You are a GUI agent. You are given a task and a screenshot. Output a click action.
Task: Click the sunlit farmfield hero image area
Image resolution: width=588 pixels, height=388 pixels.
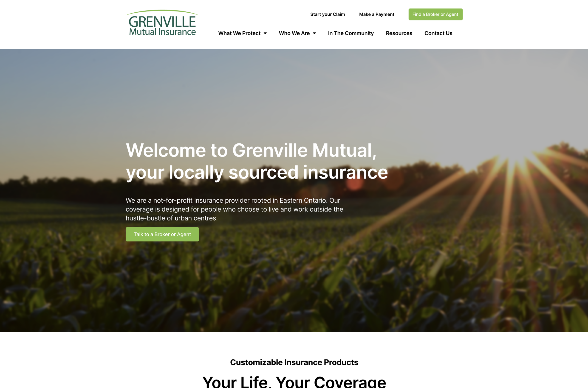pyautogui.click(x=294, y=190)
